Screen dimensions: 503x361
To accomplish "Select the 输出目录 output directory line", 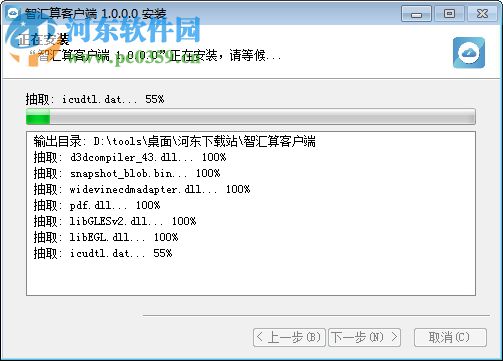I will point(174,141).
